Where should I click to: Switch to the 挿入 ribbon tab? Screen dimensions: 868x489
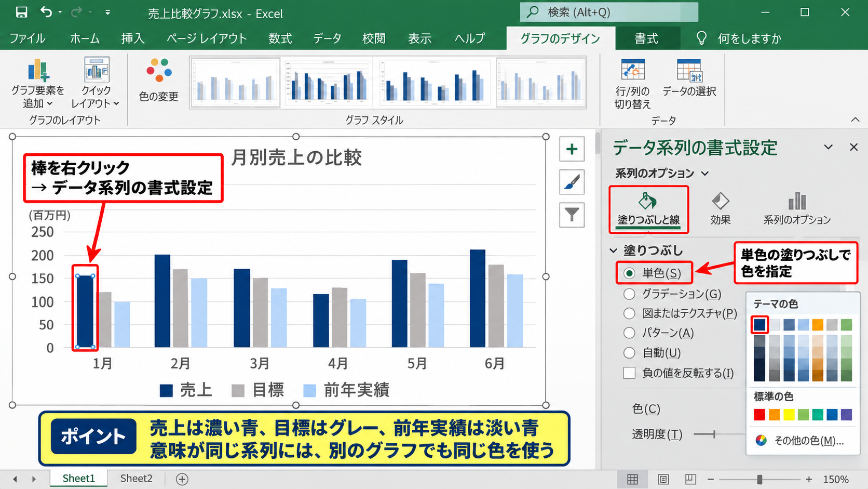(133, 38)
